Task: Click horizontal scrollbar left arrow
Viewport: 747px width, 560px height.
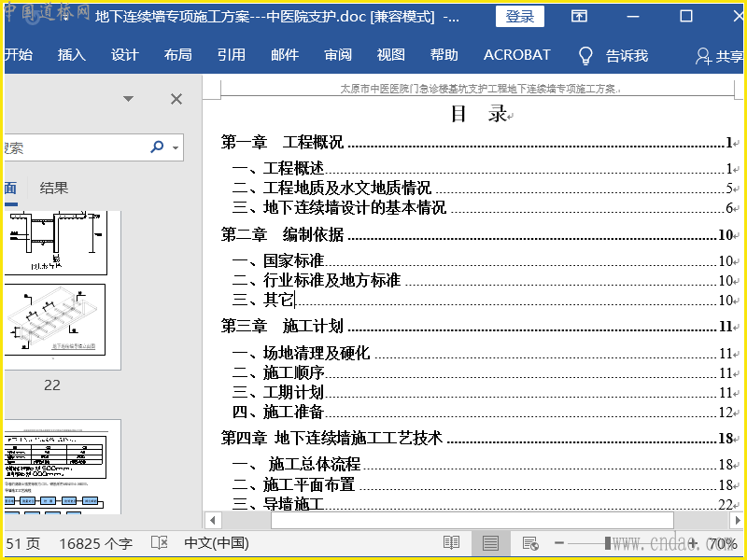Action: 213,521
